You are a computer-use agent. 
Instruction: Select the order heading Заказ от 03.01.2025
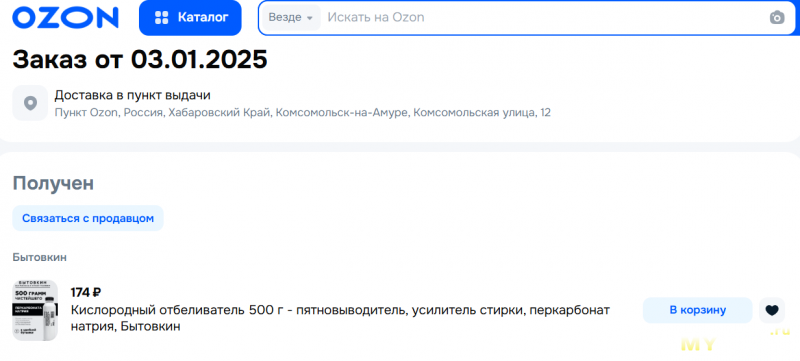click(140, 60)
